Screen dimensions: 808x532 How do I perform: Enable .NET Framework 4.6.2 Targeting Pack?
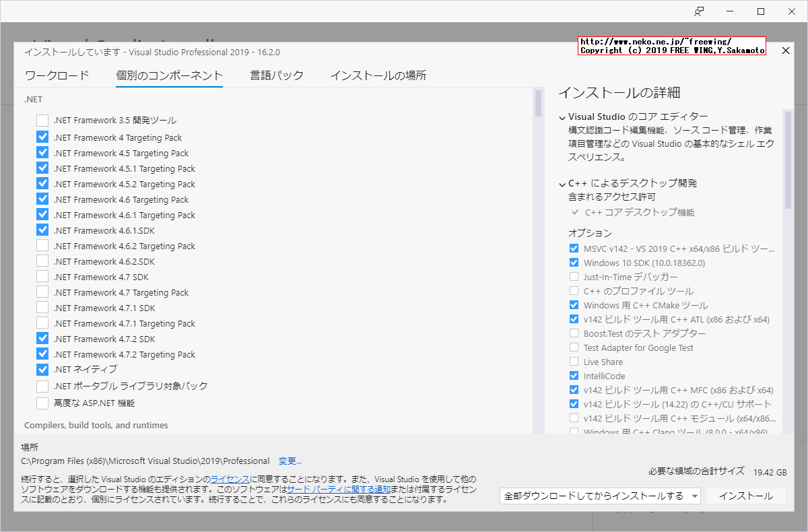tap(42, 245)
